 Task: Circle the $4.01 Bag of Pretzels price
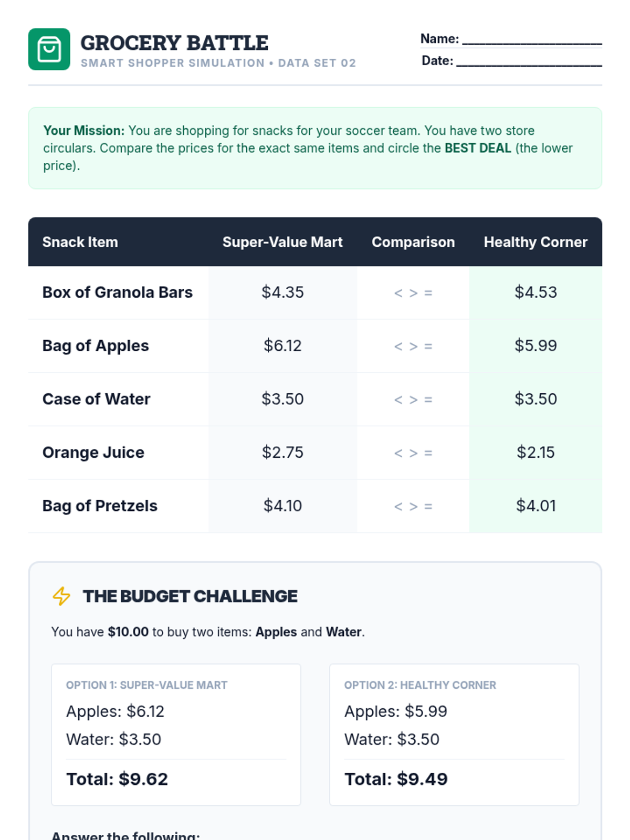click(x=535, y=506)
